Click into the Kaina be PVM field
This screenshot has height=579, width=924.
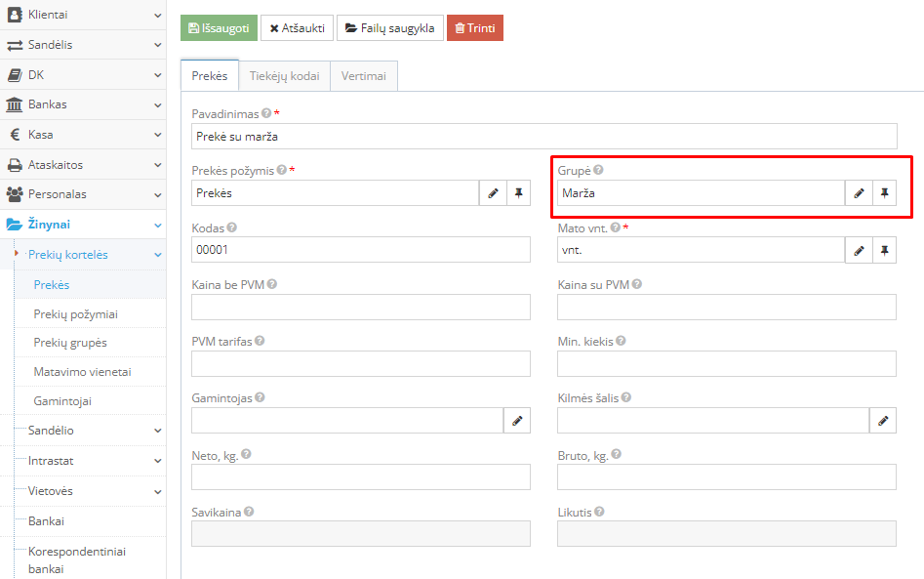(x=361, y=308)
